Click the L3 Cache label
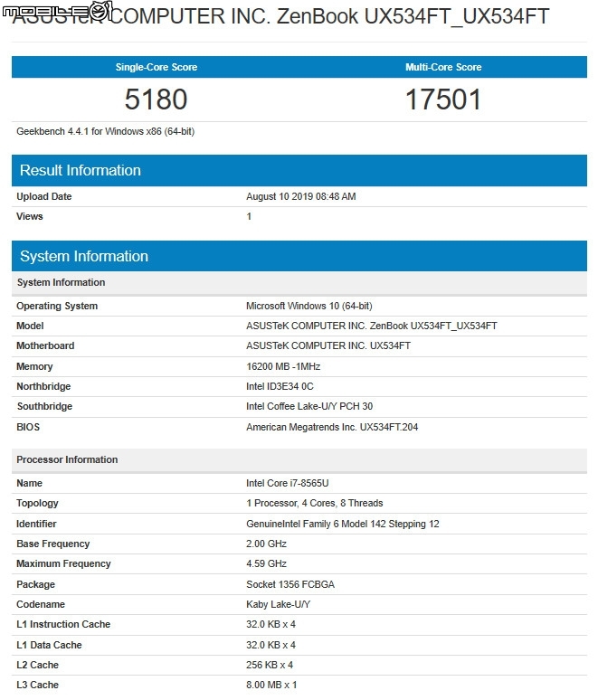Screen dimensions: 598x700 (x=37, y=685)
